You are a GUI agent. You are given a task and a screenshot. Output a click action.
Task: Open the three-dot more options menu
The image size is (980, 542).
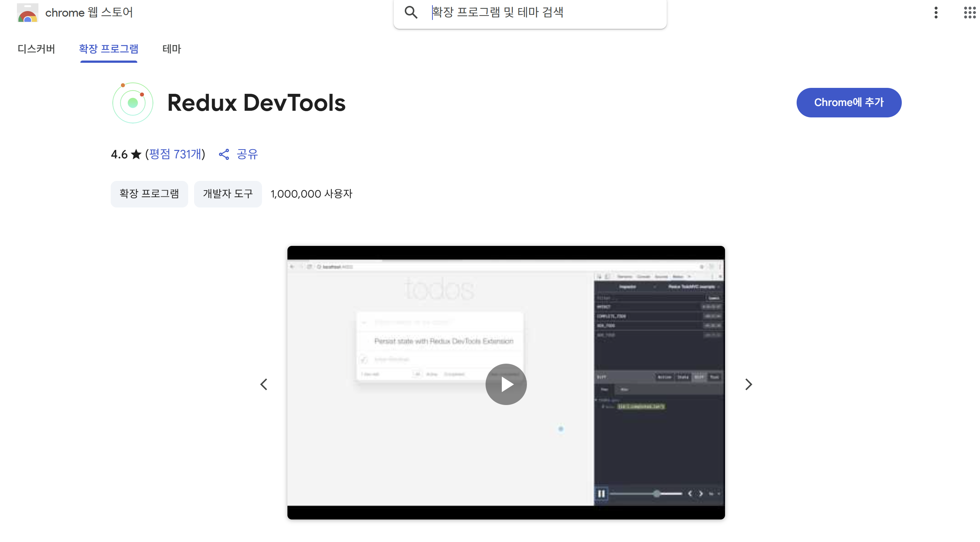[936, 13]
